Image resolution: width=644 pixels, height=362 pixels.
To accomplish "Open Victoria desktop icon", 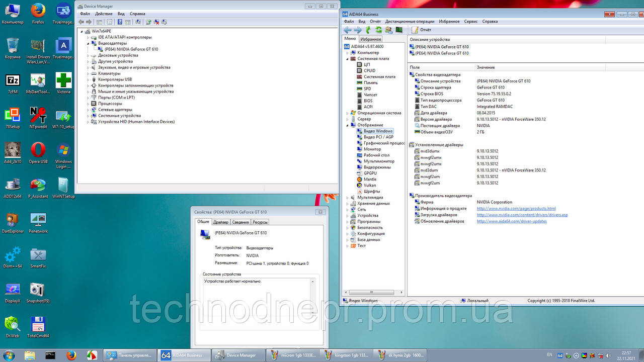I will (x=63, y=84).
